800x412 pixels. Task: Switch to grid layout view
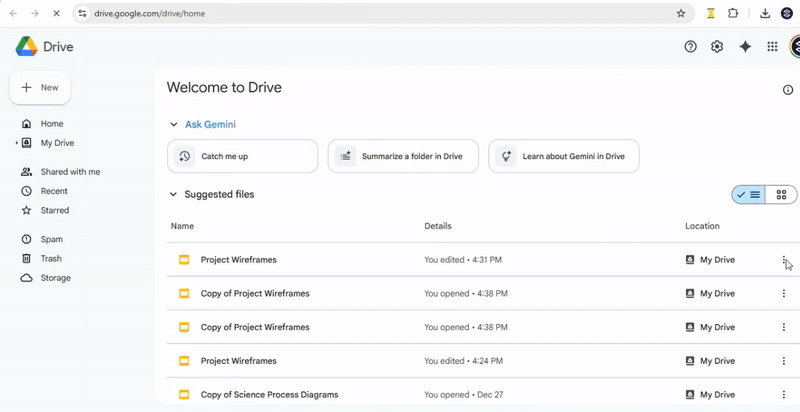[x=781, y=195]
